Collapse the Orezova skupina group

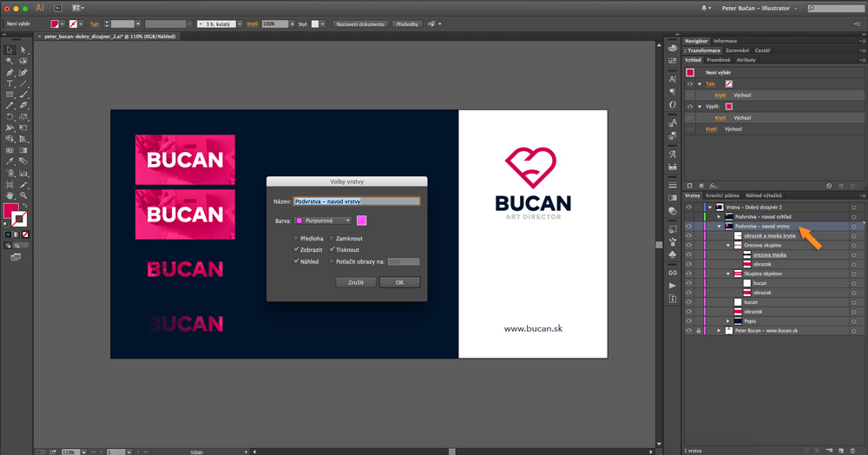[x=728, y=245]
